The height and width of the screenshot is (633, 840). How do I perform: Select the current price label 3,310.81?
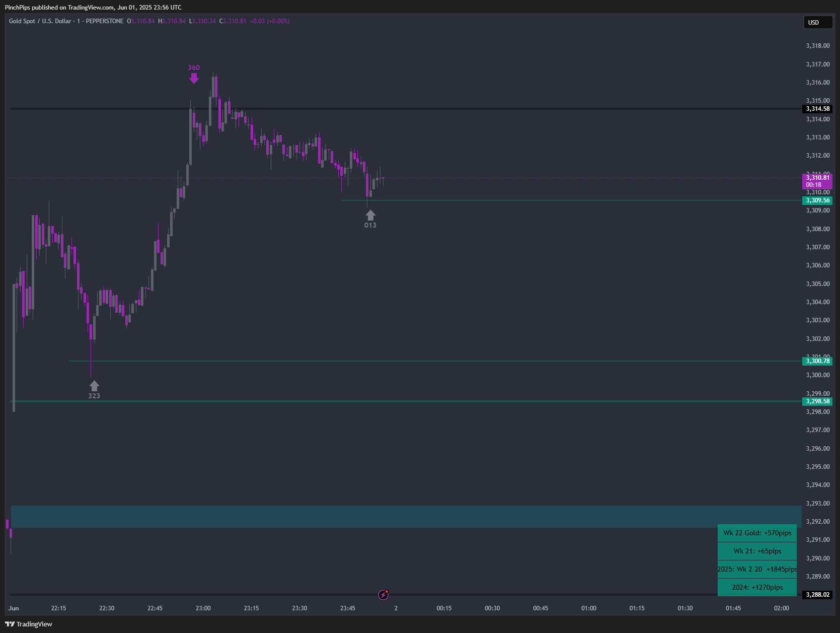click(817, 181)
